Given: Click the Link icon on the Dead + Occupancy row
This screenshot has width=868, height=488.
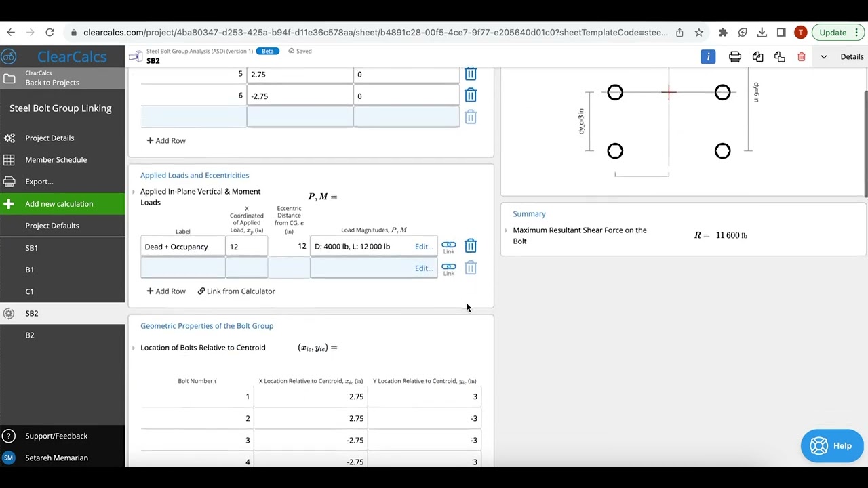Looking at the screenshot, I should [449, 247].
